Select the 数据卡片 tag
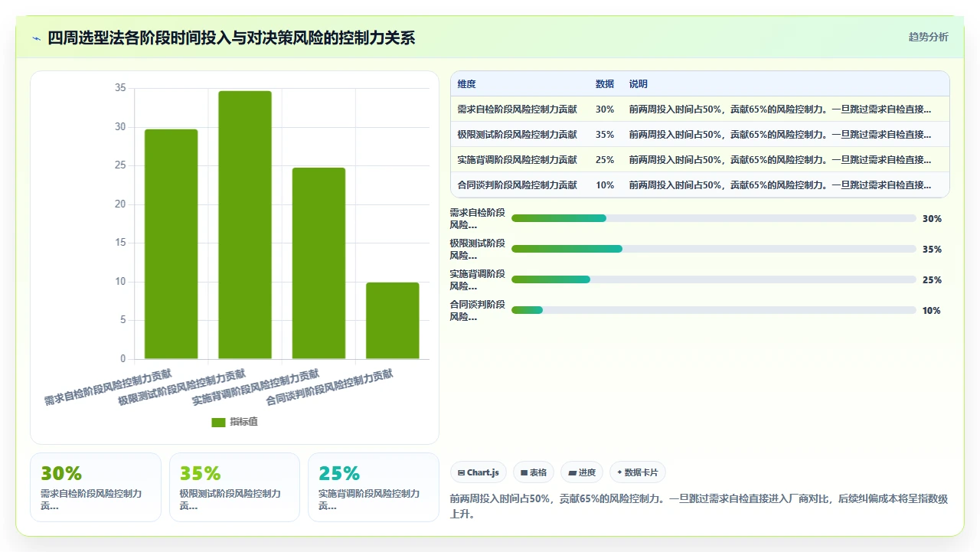The image size is (980, 552). tap(638, 472)
